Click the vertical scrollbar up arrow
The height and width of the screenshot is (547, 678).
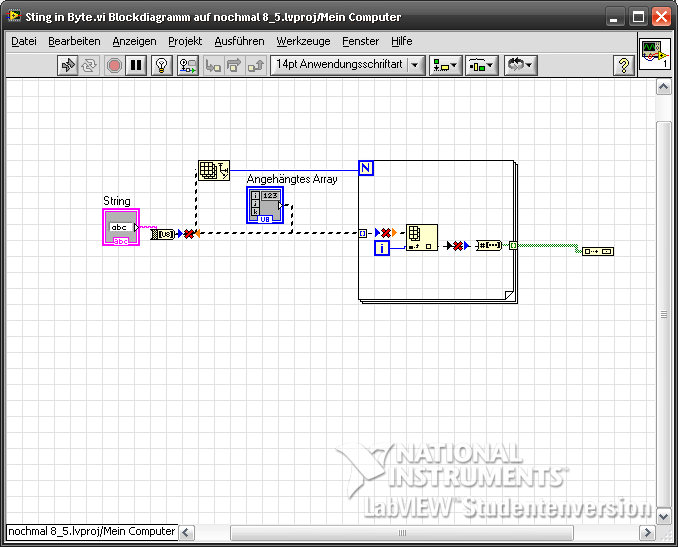pos(663,87)
